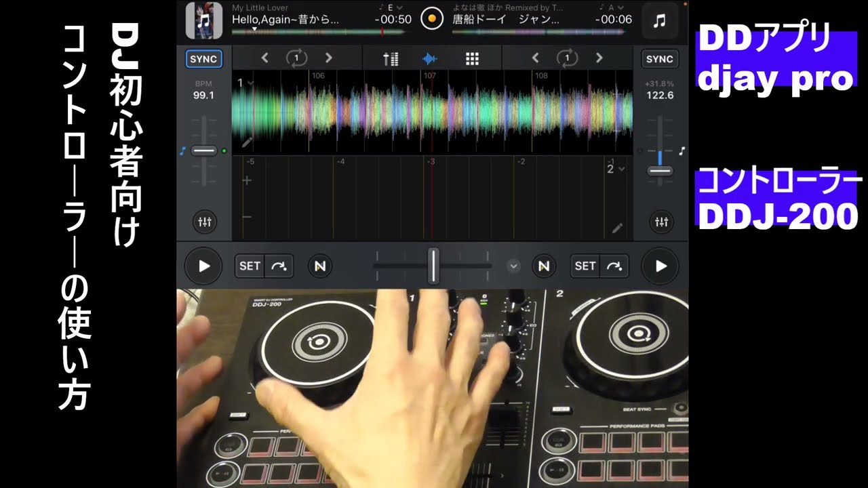Viewport: 868px width, 488px height.
Task: Toggle SYNC on the right deck
Action: (x=659, y=59)
